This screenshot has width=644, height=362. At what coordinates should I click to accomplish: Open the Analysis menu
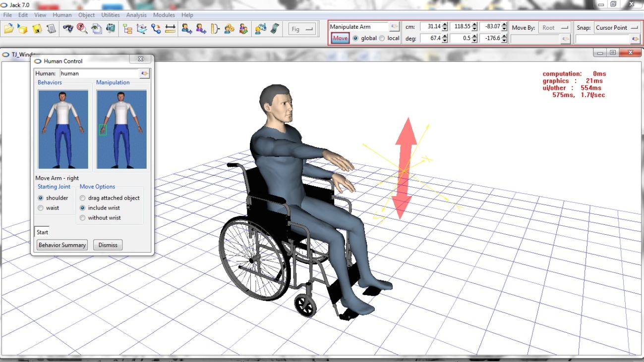[x=136, y=15]
